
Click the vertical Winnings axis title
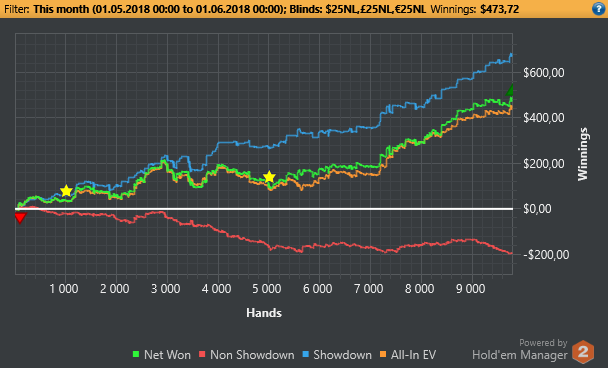[583, 154]
